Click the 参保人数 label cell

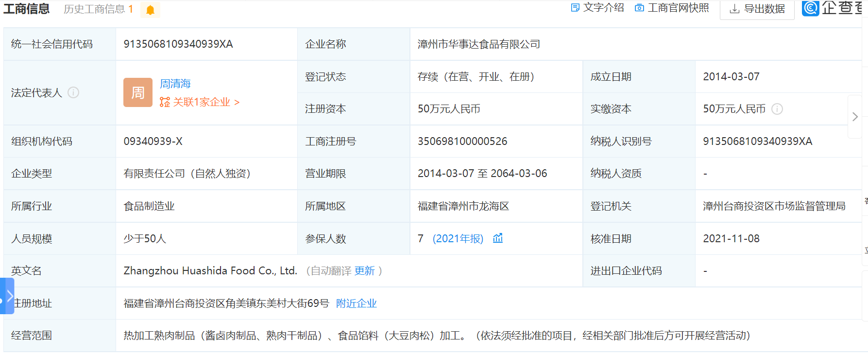[x=354, y=239]
